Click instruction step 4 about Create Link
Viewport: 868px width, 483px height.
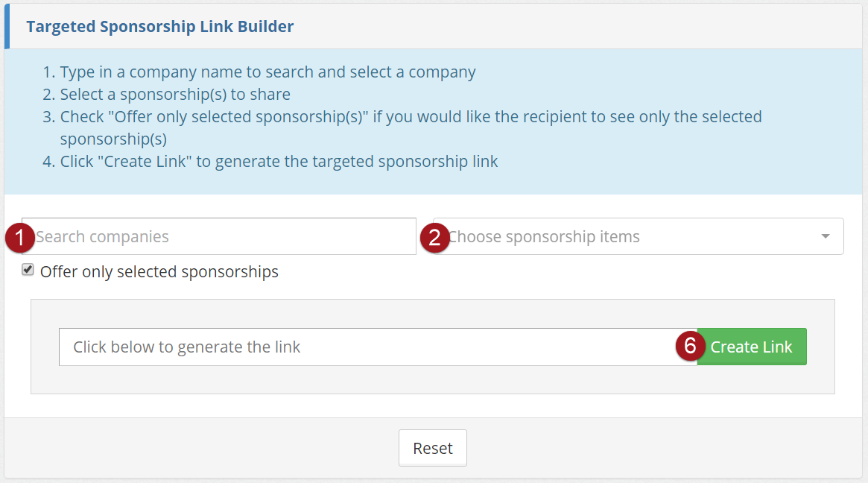[x=279, y=161]
